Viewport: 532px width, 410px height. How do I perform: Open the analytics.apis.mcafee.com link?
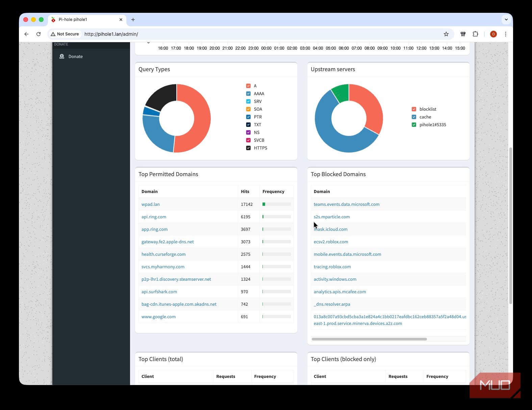click(340, 292)
